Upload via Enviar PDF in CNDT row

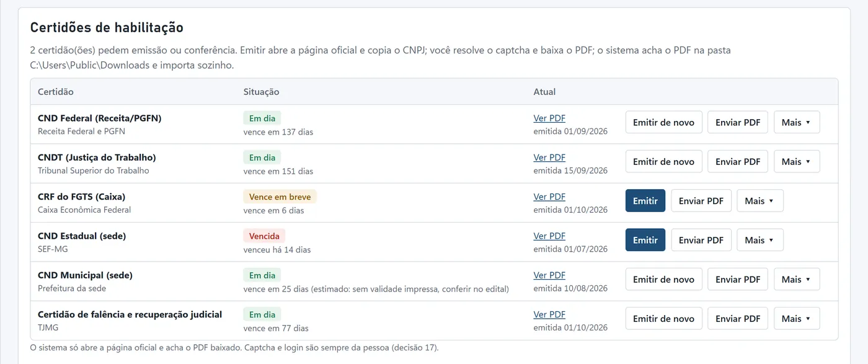coord(738,161)
